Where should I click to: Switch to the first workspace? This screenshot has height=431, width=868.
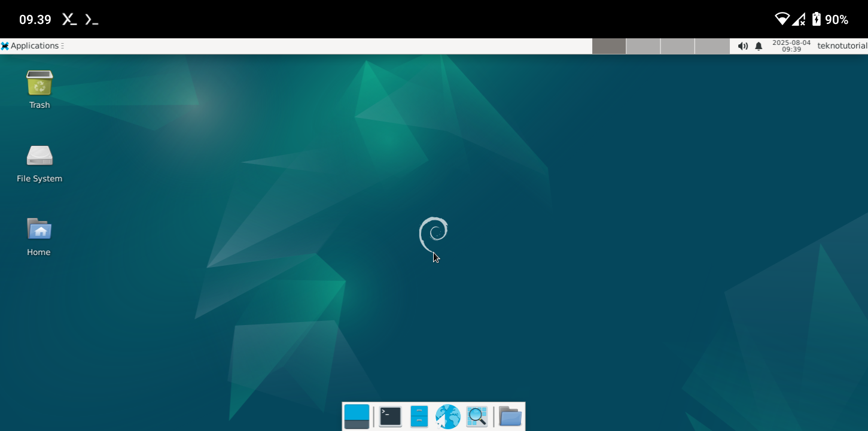tap(609, 46)
